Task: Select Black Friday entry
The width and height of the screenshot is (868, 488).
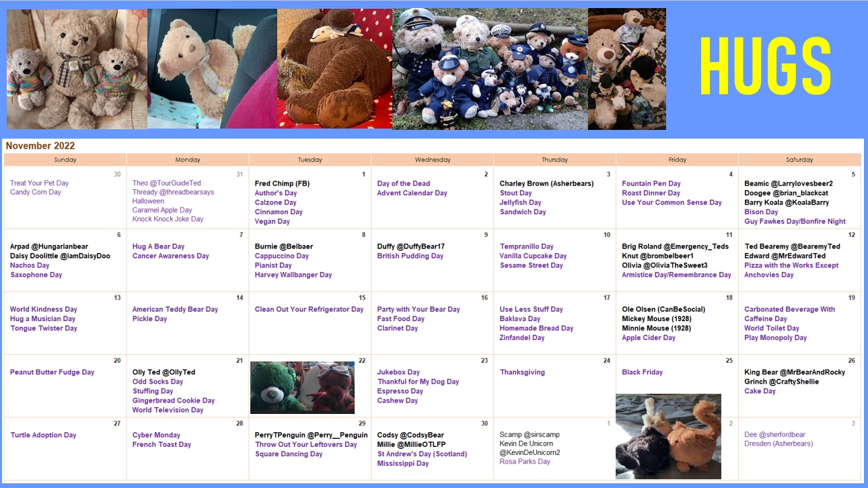Action: click(x=642, y=372)
